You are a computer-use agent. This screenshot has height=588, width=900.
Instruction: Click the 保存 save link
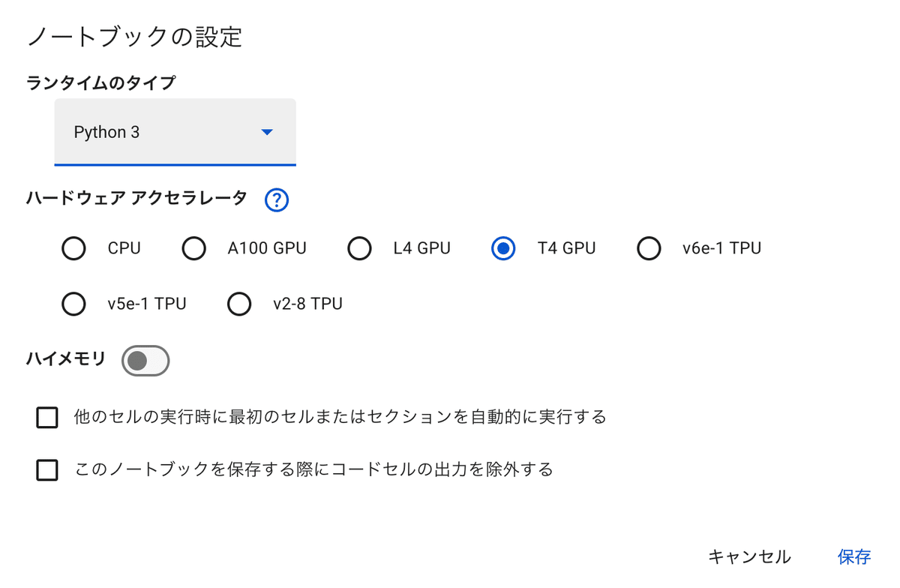(x=853, y=556)
